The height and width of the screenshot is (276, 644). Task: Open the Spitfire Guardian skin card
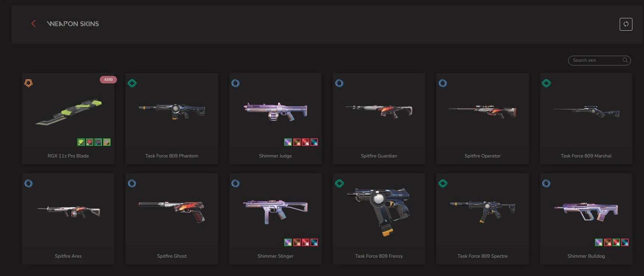click(379, 118)
